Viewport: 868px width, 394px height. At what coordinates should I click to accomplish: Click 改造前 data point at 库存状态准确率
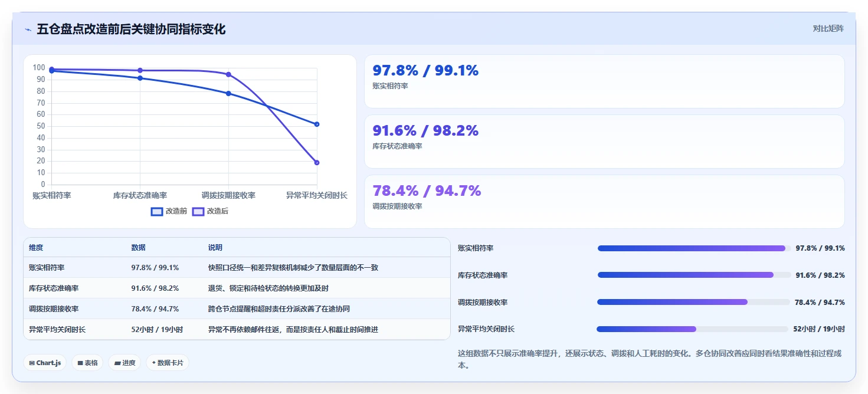click(140, 78)
